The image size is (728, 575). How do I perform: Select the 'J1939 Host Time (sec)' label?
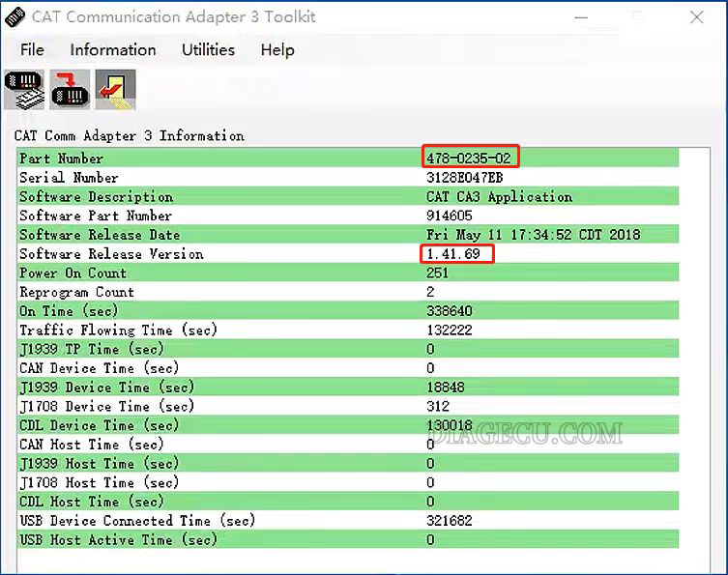(x=100, y=463)
